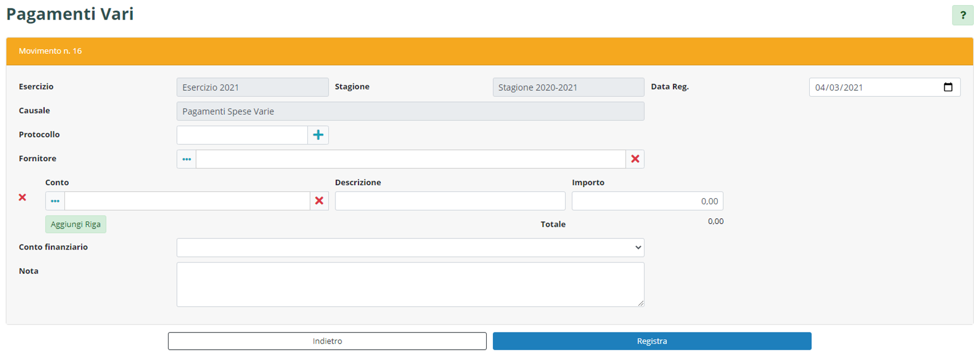Click the Importo amount field

pos(647,201)
